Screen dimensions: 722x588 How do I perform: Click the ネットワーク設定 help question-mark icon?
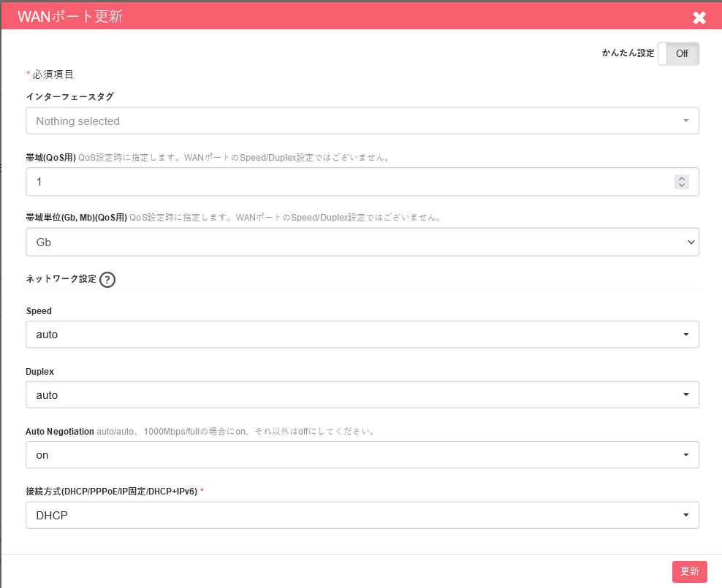[107, 279]
